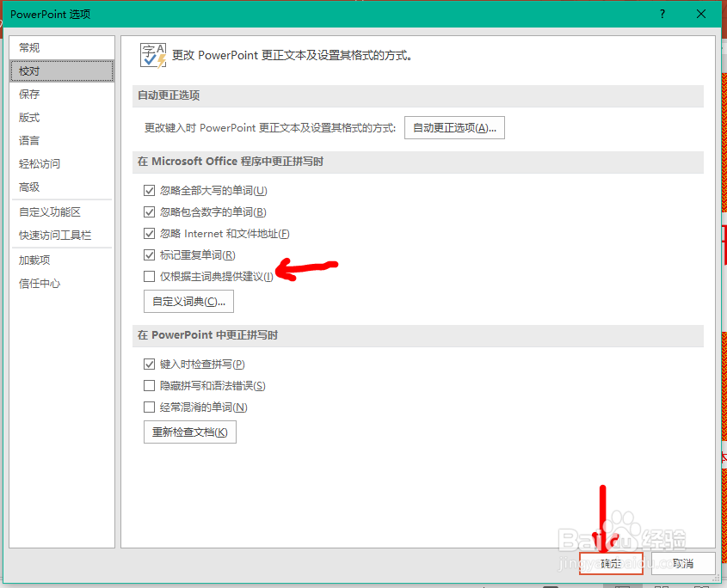Click the 在 PowerPoint 中更正拼写时 header
Viewport: 727px width, 588px height.
coord(418,335)
